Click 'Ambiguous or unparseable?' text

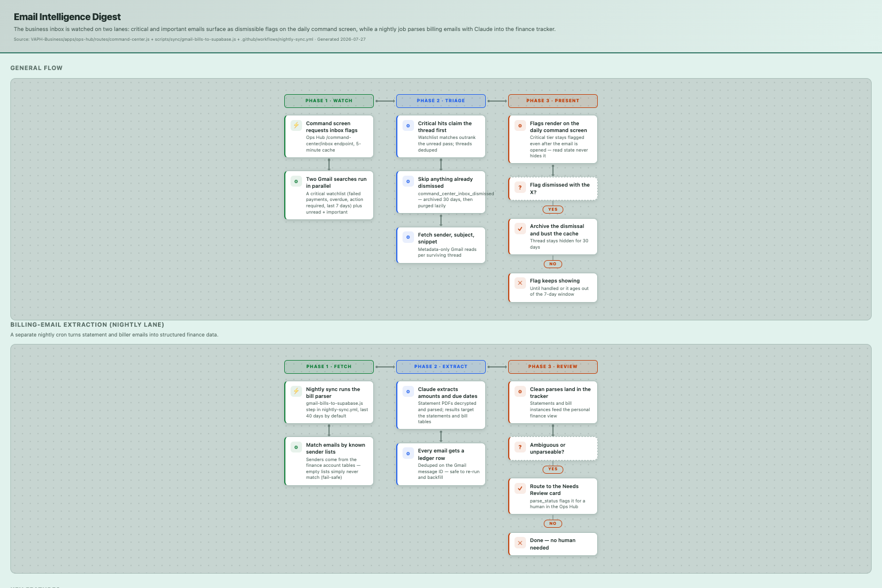[547, 448]
